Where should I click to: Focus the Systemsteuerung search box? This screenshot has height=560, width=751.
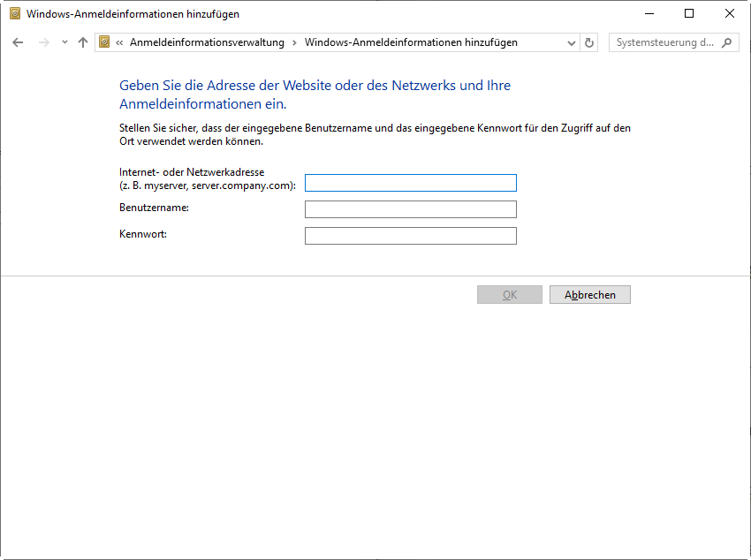(x=664, y=42)
